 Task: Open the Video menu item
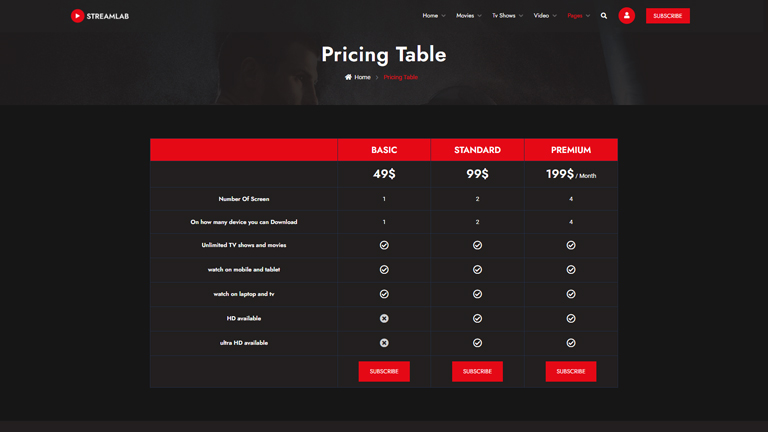point(545,16)
